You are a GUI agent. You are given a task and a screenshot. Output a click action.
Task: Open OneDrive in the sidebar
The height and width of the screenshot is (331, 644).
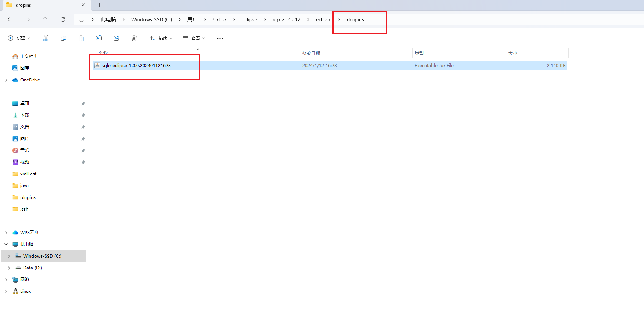click(x=30, y=80)
